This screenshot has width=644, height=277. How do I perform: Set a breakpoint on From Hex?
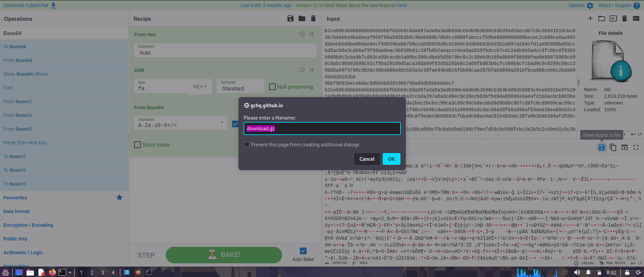click(311, 34)
